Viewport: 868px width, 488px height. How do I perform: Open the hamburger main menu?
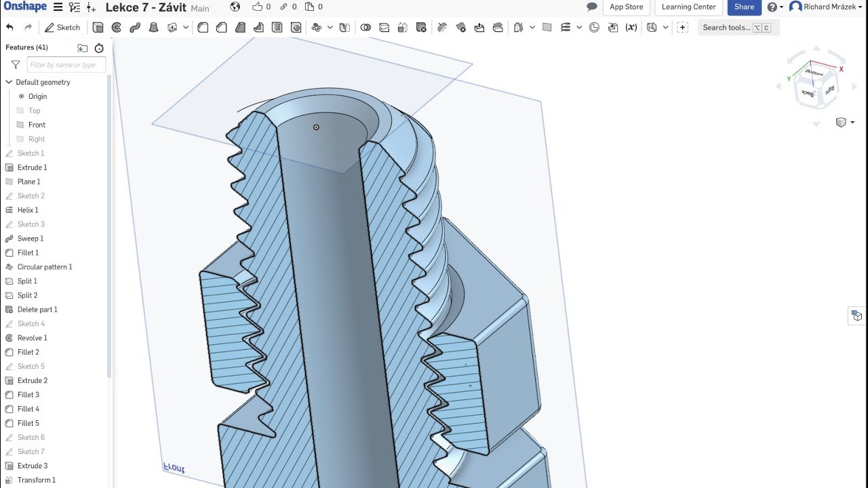click(58, 7)
